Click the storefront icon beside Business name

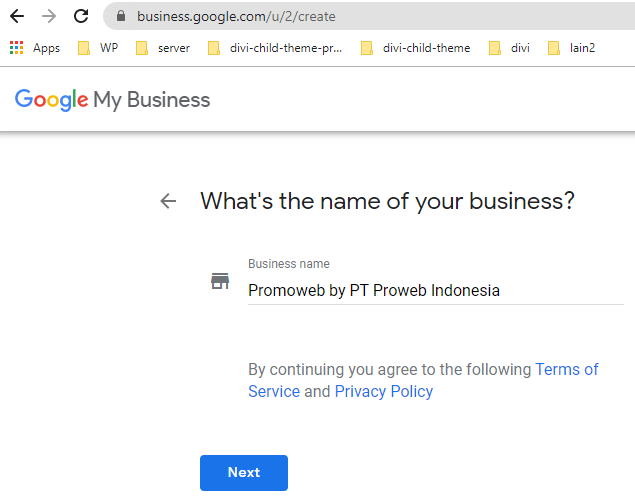point(220,281)
